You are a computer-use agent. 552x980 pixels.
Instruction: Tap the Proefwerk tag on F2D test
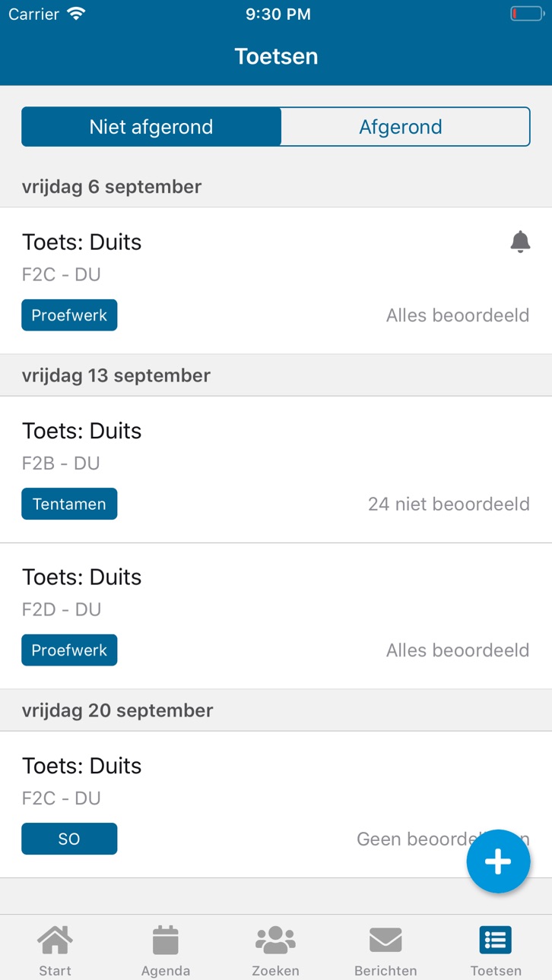[69, 650]
